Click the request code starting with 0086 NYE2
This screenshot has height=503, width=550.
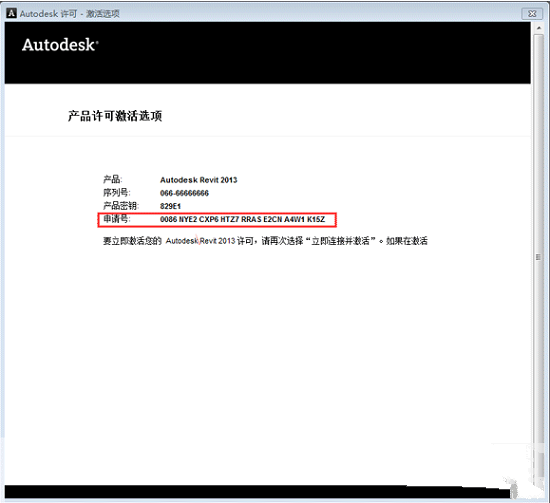tap(242, 219)
